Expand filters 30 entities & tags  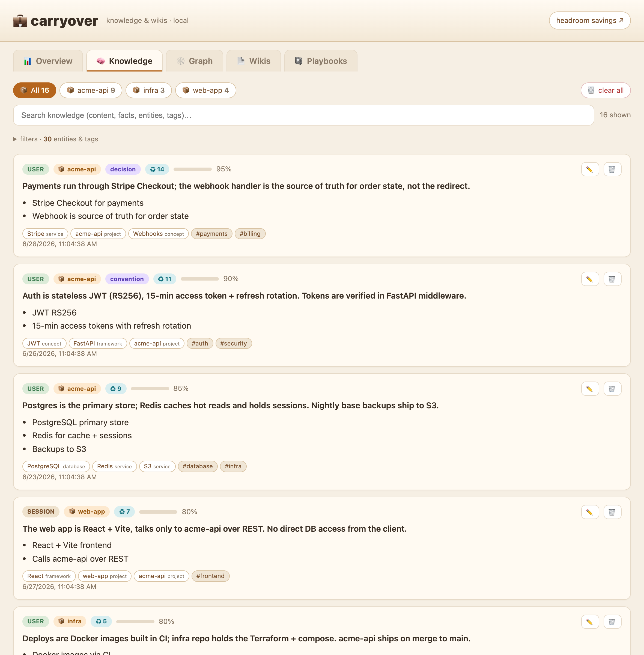pyautogui.click(x=56, y=139)
